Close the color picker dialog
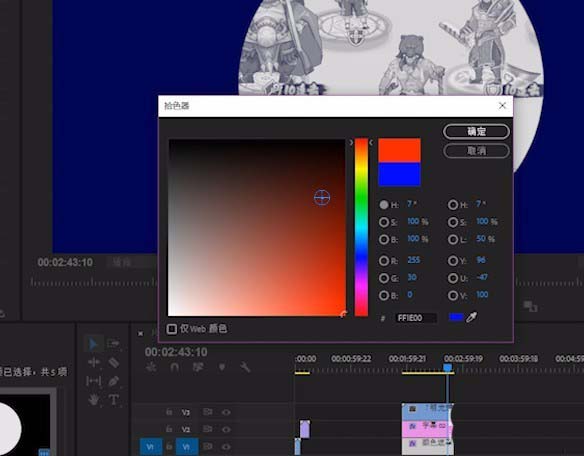Image resolution: width=584 pixels, height=456 pixels. point(502,106)
